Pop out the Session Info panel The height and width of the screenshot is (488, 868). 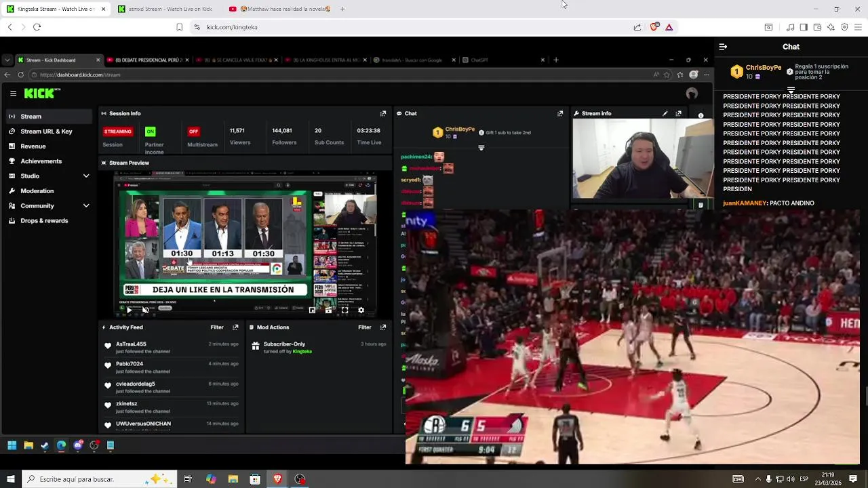(383, 113)
